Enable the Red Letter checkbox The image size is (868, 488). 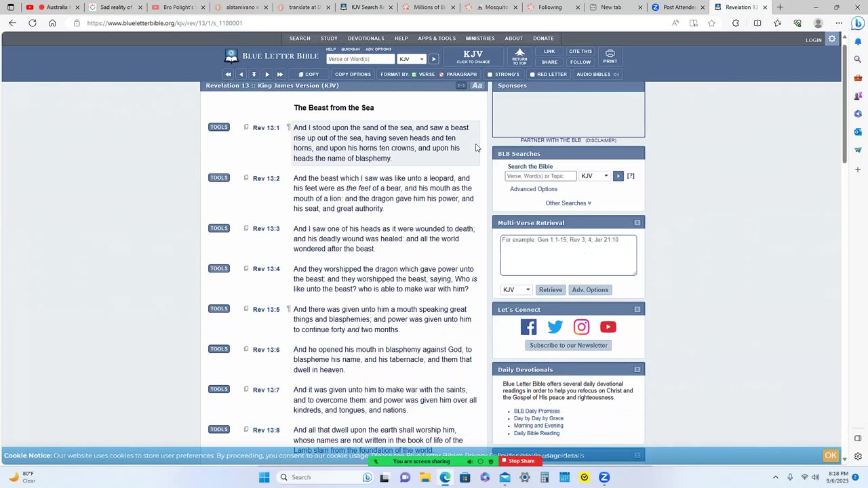(x=532, y=75)
